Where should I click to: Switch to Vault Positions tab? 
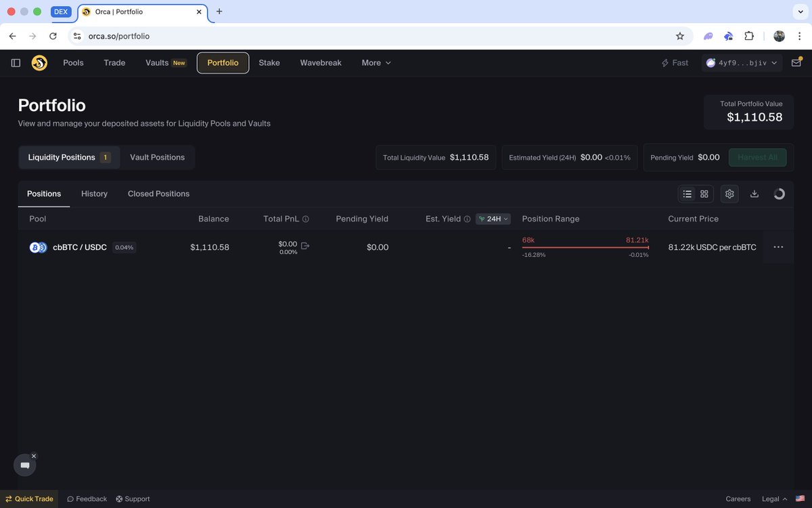(157, 157)
